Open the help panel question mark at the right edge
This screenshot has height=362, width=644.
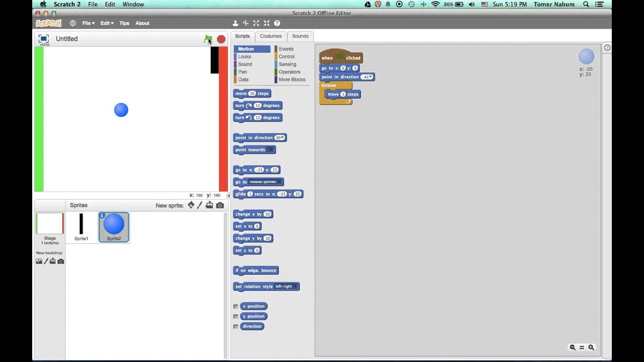coord(607,48)
